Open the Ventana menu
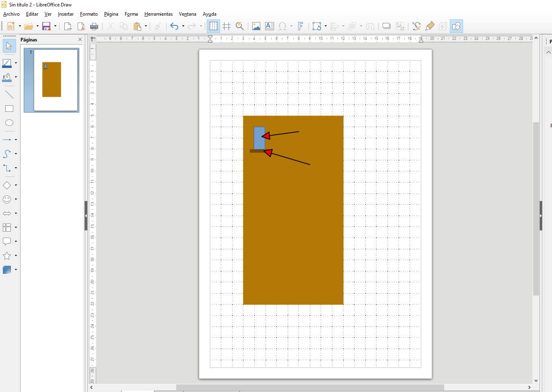Image resolution: width=552 pixels, height=392 pixels. (187, 14)
